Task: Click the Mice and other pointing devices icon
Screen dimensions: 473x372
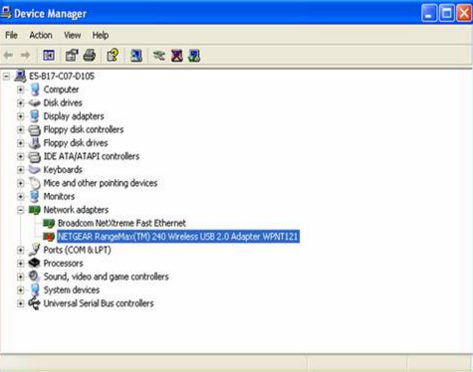Action: pos(34,183)
